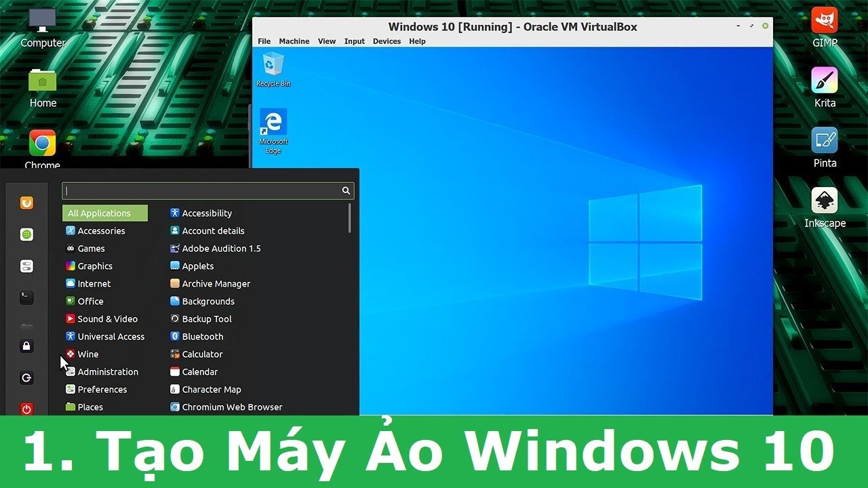Viewport: 868px width, 488px height.
Task: Open System Settings favorite in menu sidebar
Action: tap(26, 266)
